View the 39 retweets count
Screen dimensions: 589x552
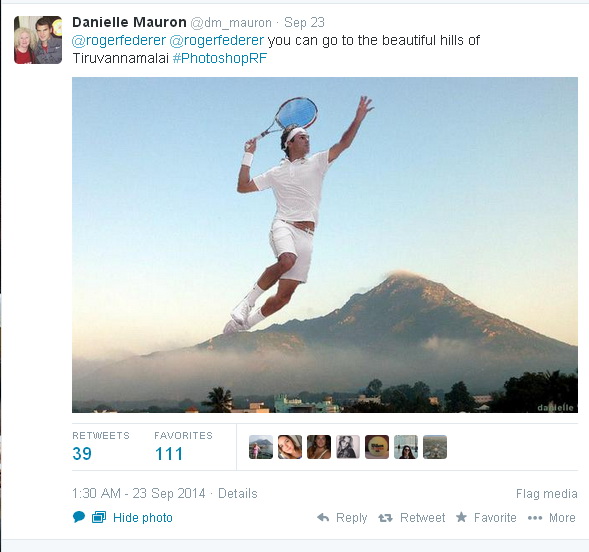click(82, 454)
